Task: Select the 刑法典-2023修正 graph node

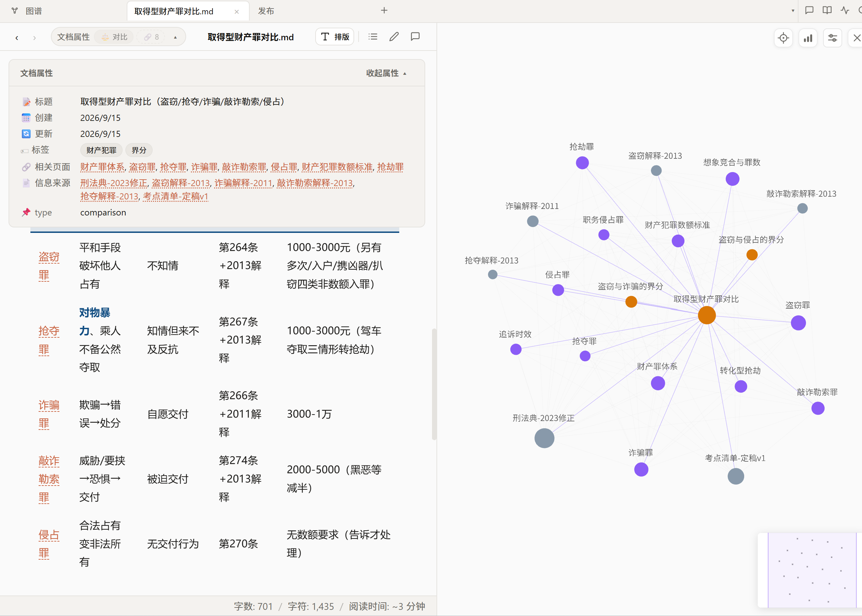Action: pyautogui.click(x=544, y=438)
